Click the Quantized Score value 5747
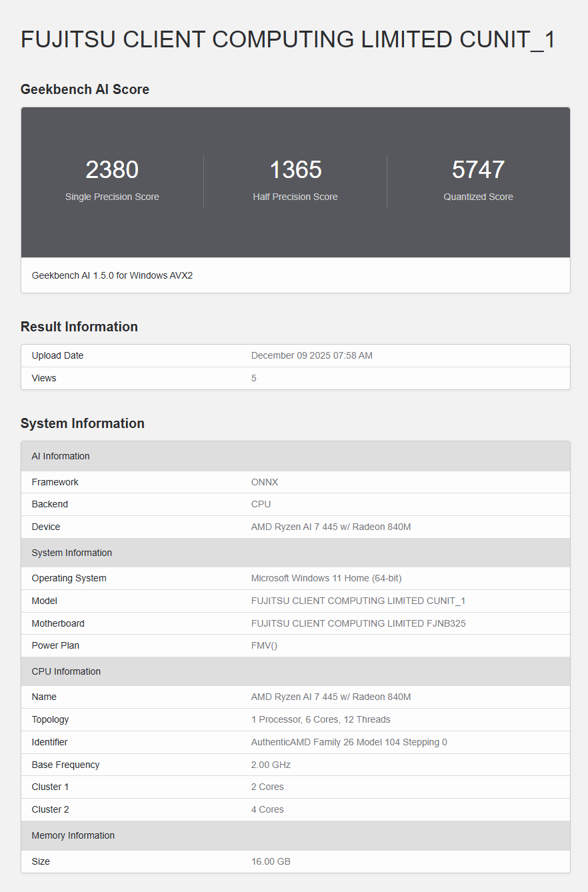This screenshot has height=892, width=588. [478, 169]
